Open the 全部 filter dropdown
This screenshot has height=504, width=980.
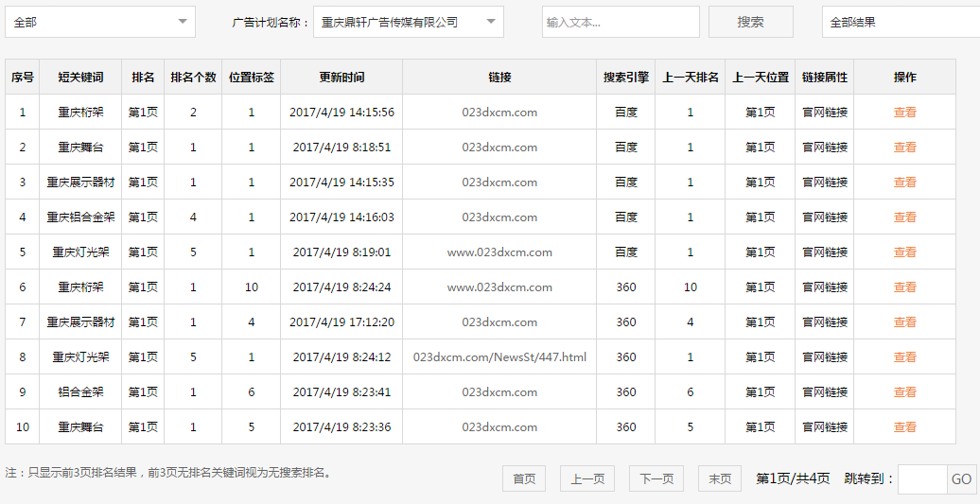tap(100, 22)
